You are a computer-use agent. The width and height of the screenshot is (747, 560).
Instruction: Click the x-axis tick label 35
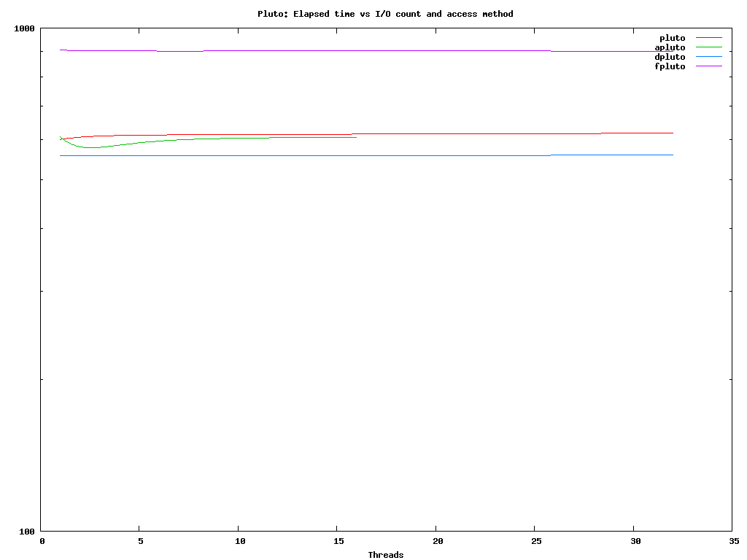pos(732,541)
